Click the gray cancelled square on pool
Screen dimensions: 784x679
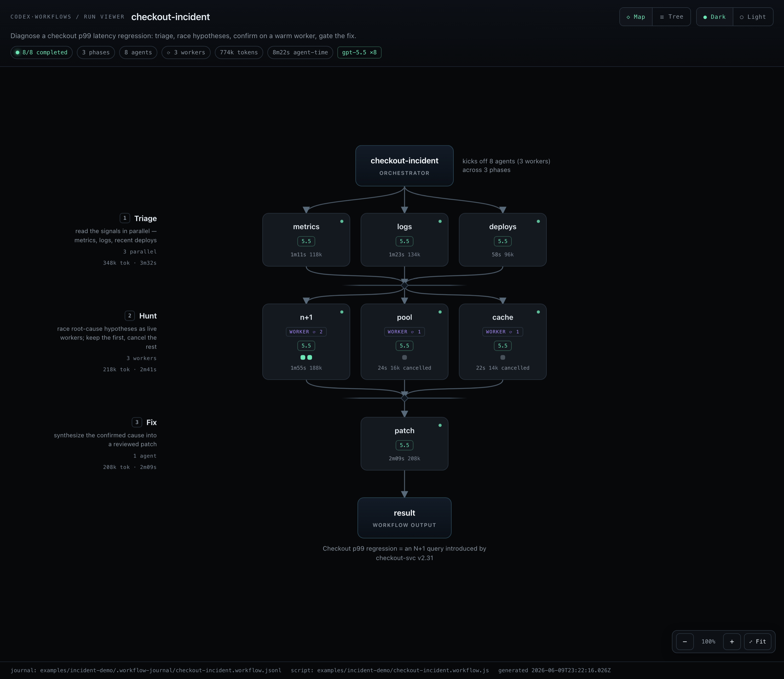coord(405,357)
